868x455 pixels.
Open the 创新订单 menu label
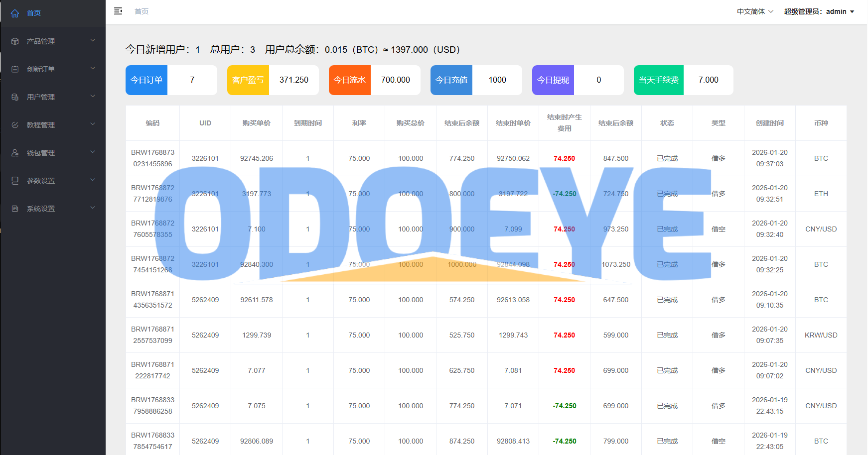click(41, 69)
